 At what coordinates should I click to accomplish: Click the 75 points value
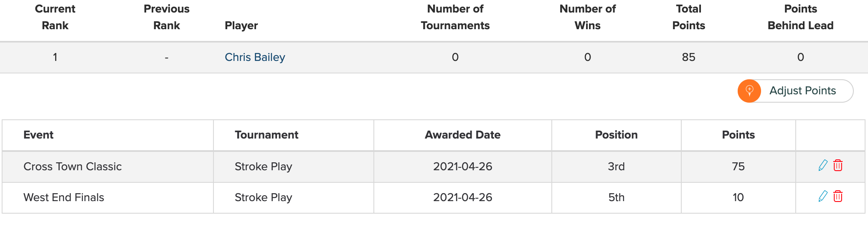[738, 166]
